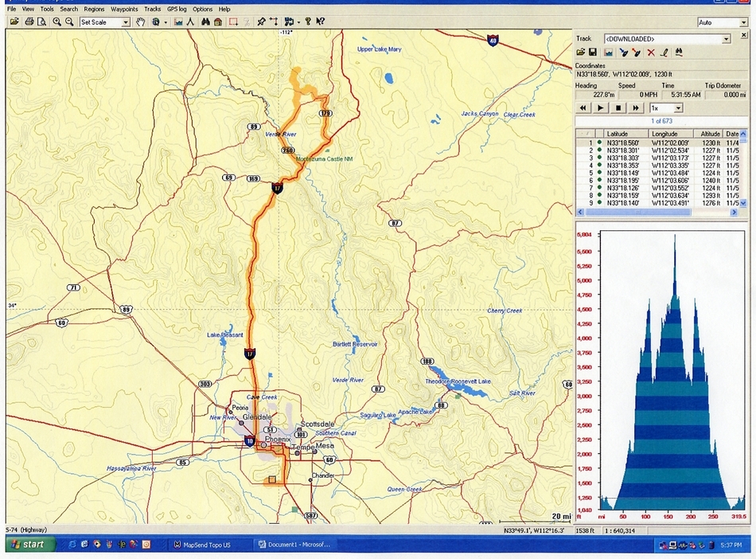
Task: Select the route drawing tool
Action: click(274, 21)
